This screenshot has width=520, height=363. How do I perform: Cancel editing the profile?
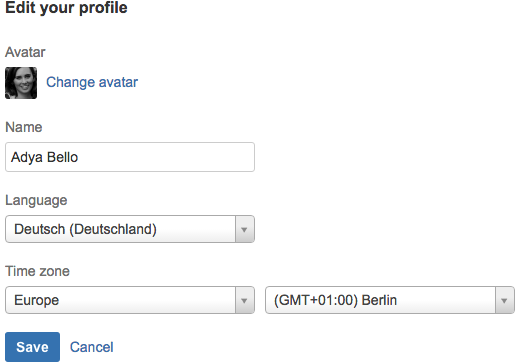[x=92, y=347]
